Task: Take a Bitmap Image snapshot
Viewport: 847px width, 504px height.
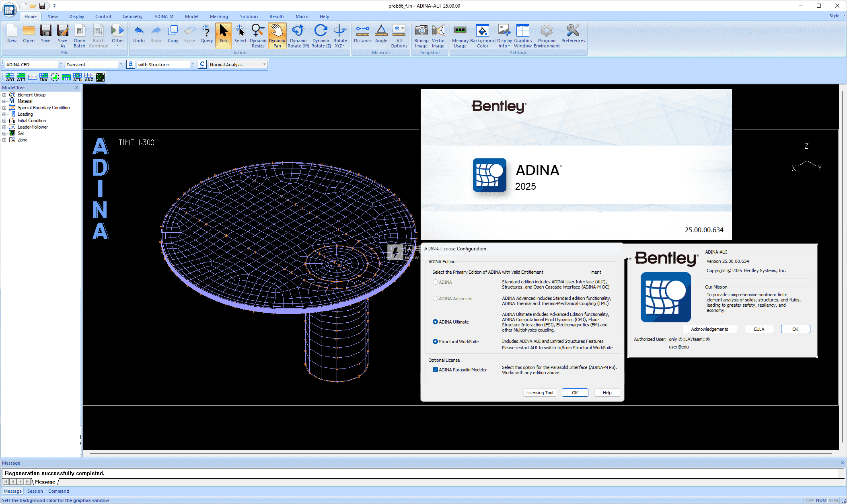Action: [x=421, y=36]
